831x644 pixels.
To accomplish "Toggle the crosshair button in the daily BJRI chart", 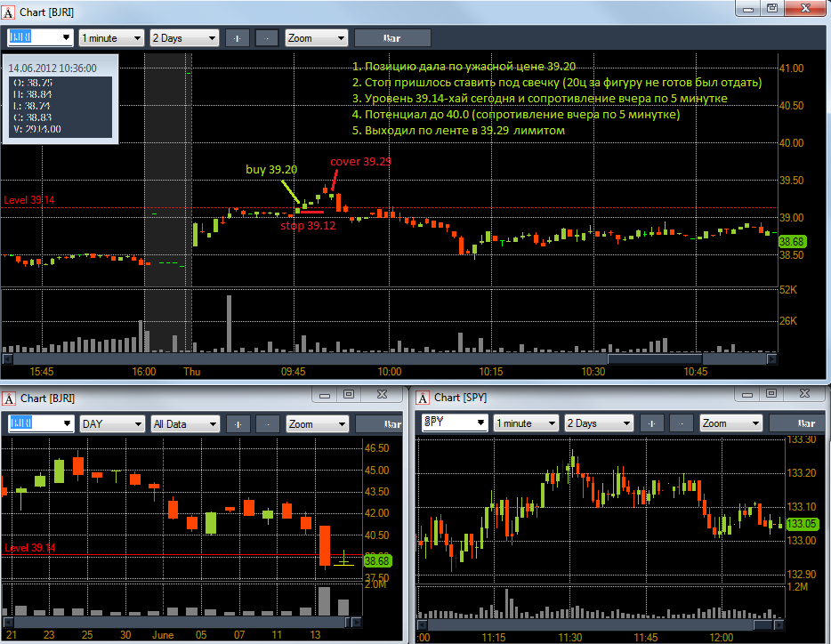I will click(238, 423).
